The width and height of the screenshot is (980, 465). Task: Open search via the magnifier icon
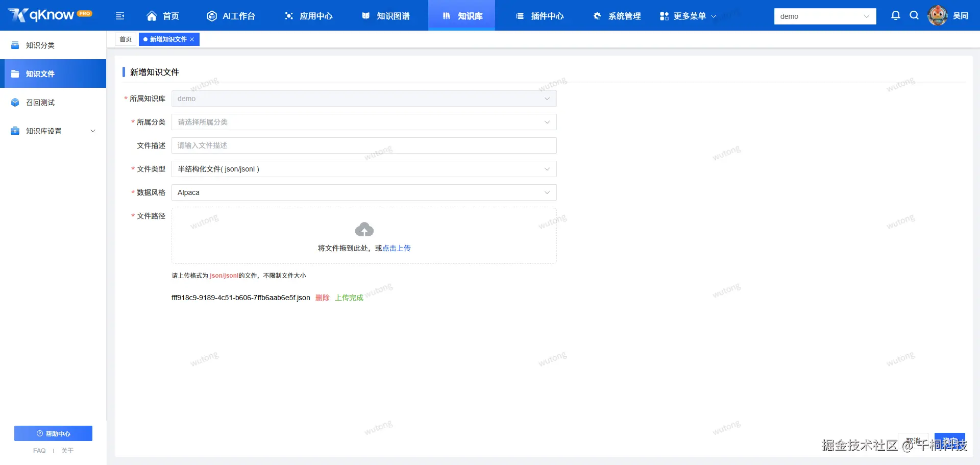tap(914, 15)
